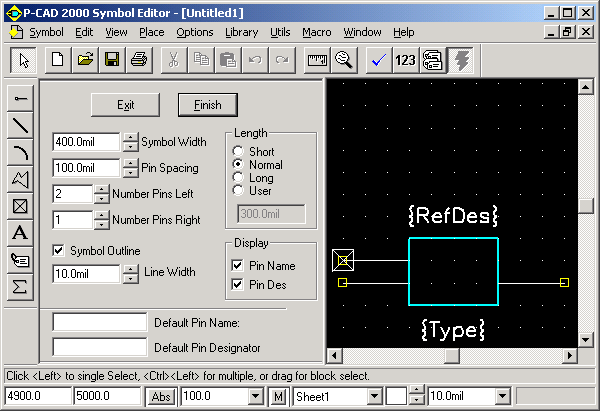Click the horizontal scrollbar thumb
The width and height of the screenshot is (600, 411).
pyautogui.click(x=452, y=356)
